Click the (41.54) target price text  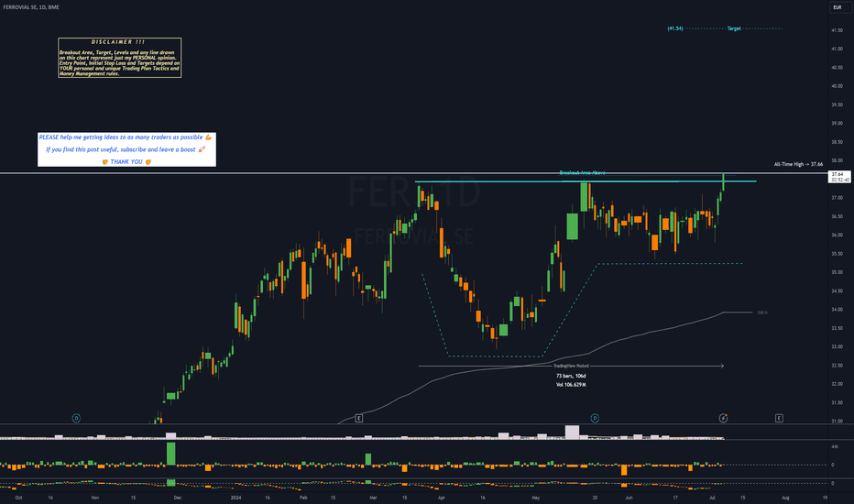674,28
